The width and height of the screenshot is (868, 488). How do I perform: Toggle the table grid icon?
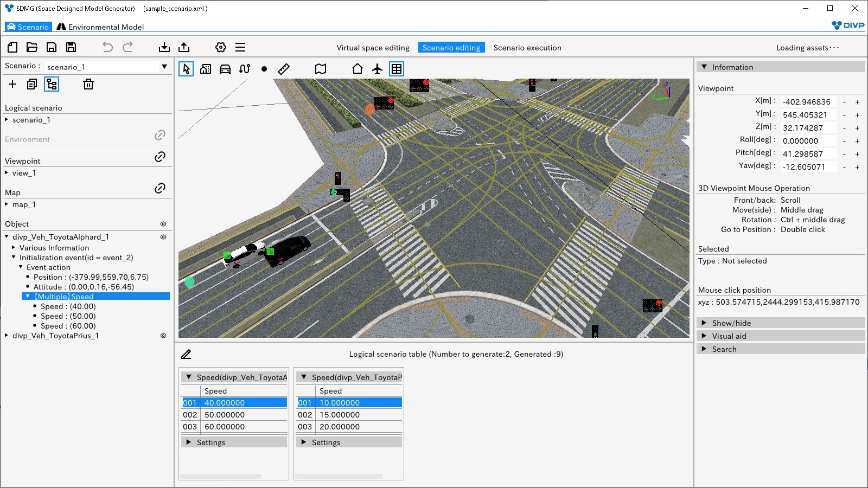pyautogui.click(x=397, y=69)
